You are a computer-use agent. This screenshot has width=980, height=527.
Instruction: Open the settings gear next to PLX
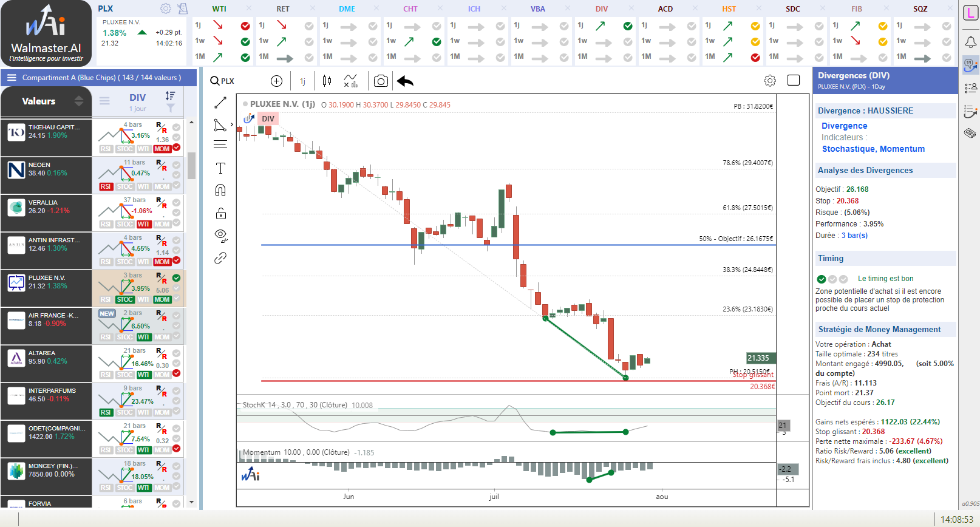click(x=165, y=8)
